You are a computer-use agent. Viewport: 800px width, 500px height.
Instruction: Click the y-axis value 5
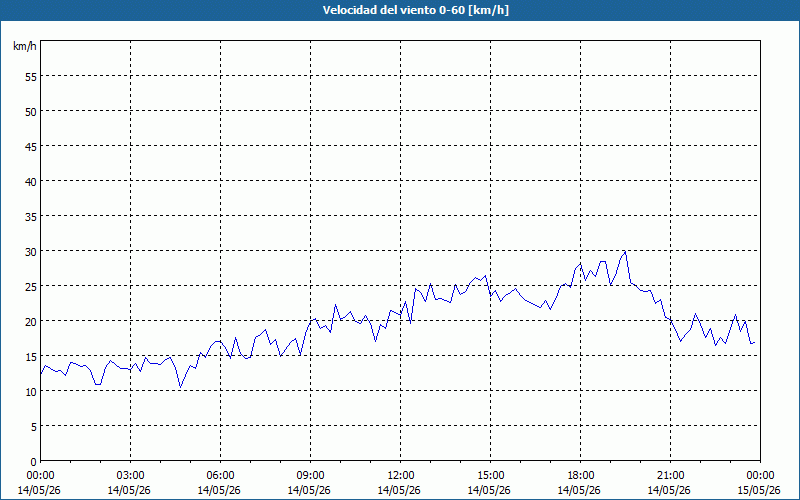click(x=34, y=427)
